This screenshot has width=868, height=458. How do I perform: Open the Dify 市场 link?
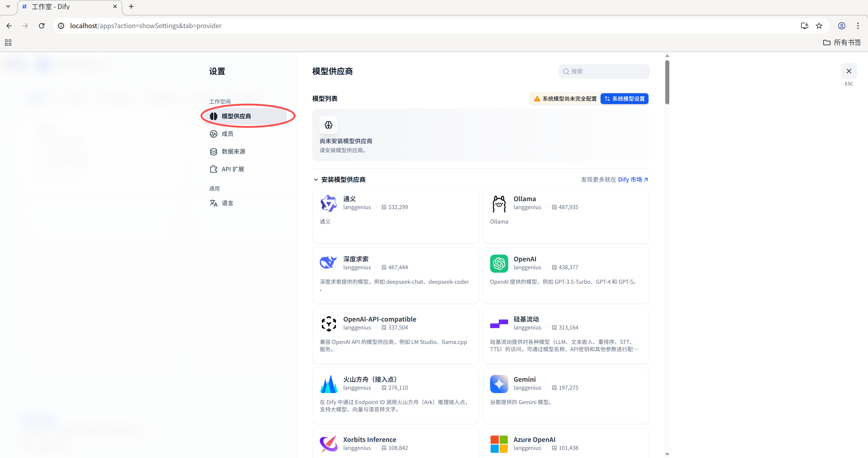click(633, 180)
